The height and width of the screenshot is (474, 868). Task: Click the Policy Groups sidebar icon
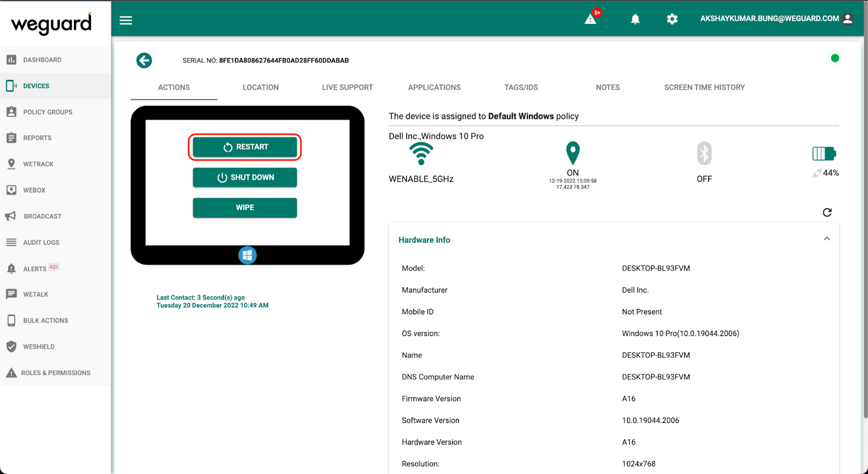click(11, 112)
